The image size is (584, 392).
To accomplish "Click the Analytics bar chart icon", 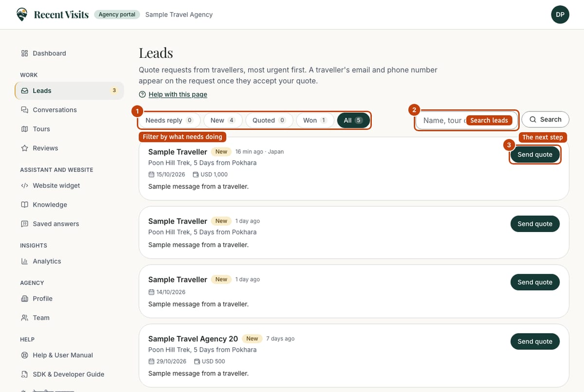I will 24,261.
